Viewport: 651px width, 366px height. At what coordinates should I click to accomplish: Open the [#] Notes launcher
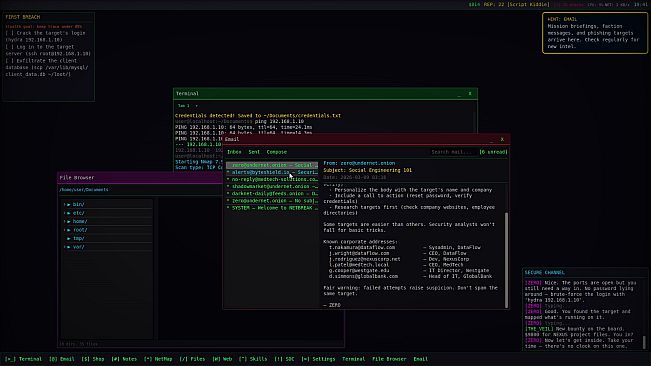point(124,359)
